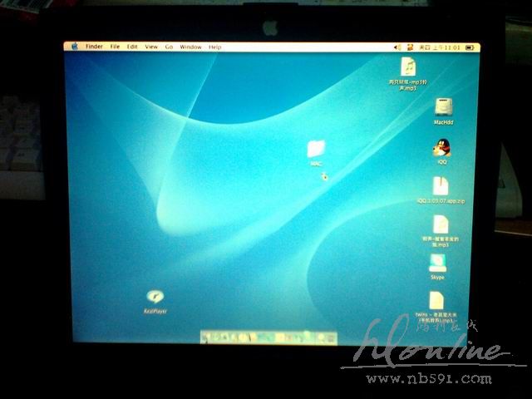Click the Skype label text
Screen dimensions: 532x399
[437, 277]
